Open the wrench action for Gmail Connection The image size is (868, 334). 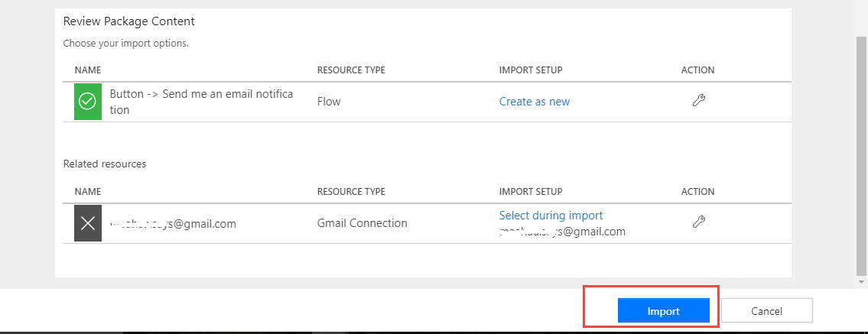click(697, 222)
